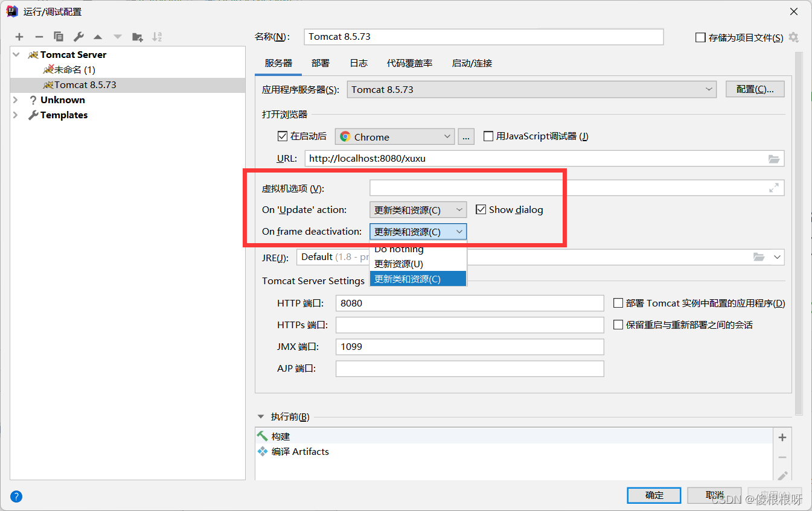This screenshot has width=812, height=511.
Task: Add before-launch task plus icon
Action: pyautogui.click(x=782, y=437)
